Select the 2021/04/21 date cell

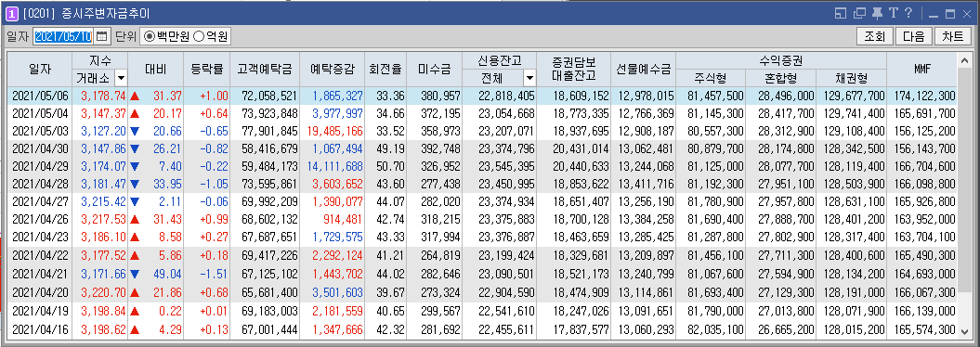[x=40, y=275]
